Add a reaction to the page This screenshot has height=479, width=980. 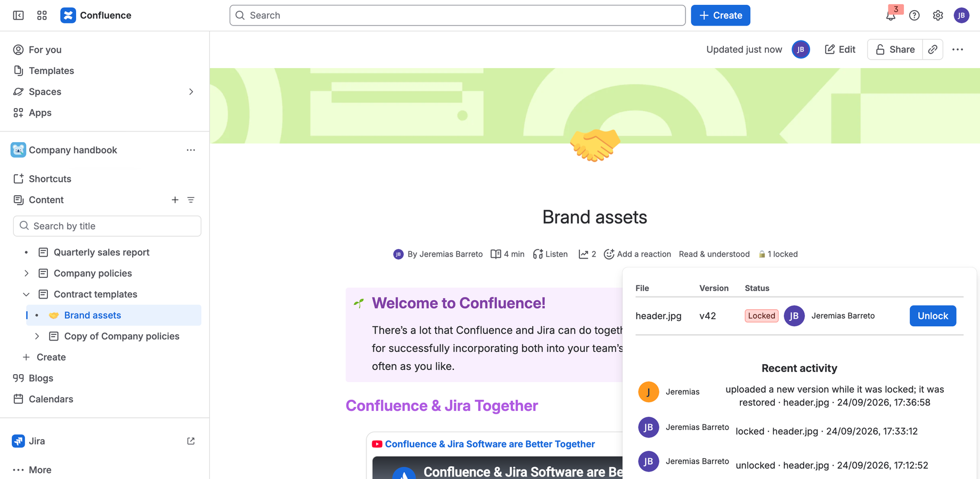638,254
